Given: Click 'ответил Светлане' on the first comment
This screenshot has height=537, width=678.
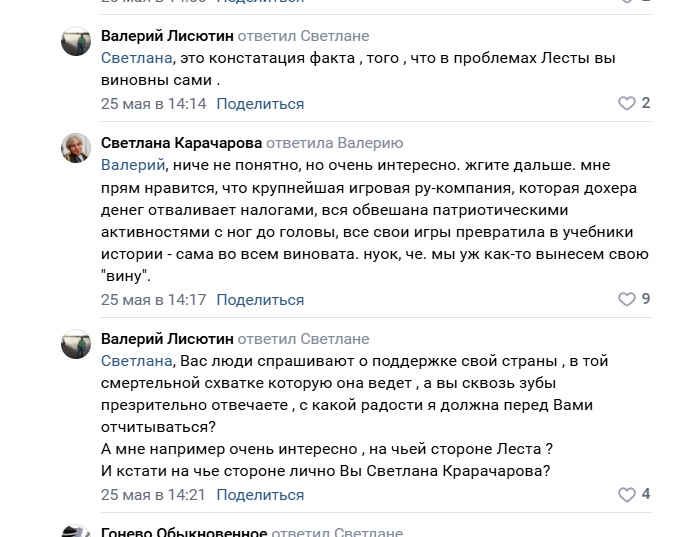Looking at the screenshot, I should [x=304, y=36].
